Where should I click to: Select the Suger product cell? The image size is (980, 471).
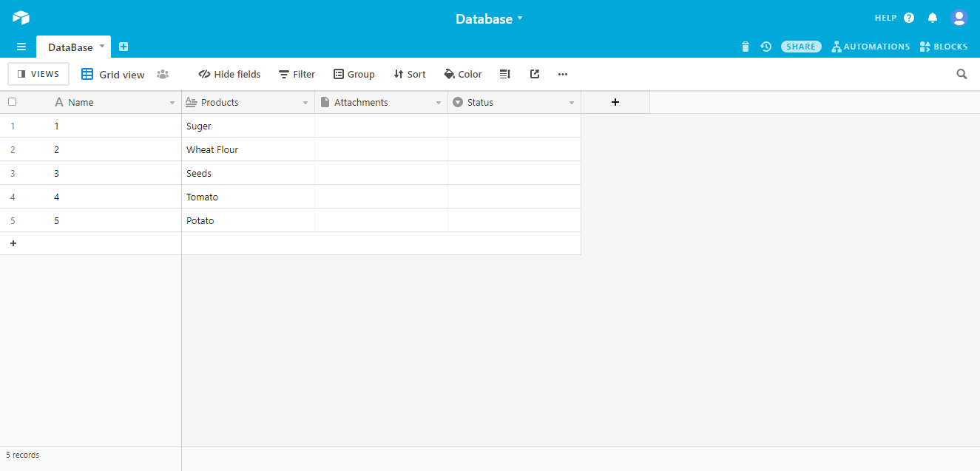point(249,126)
